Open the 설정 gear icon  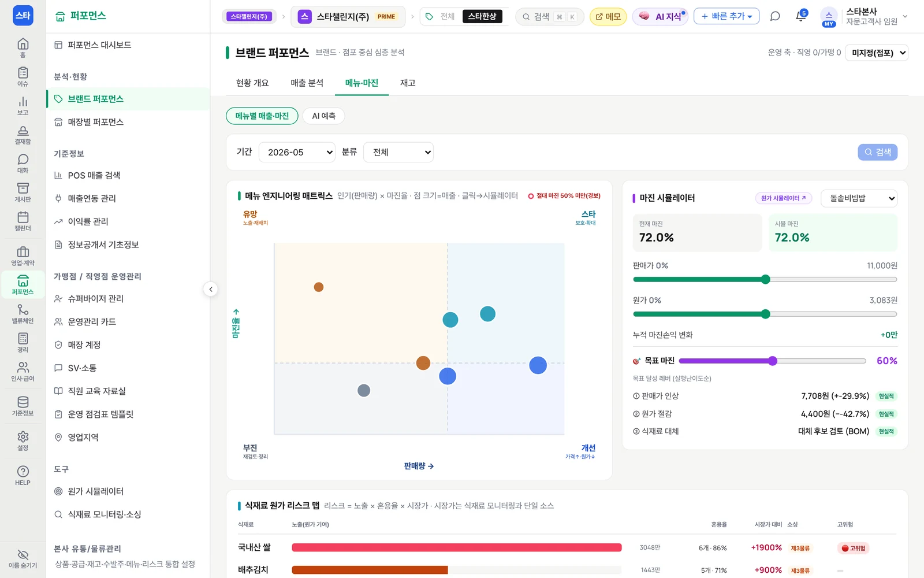click(23, 440)
